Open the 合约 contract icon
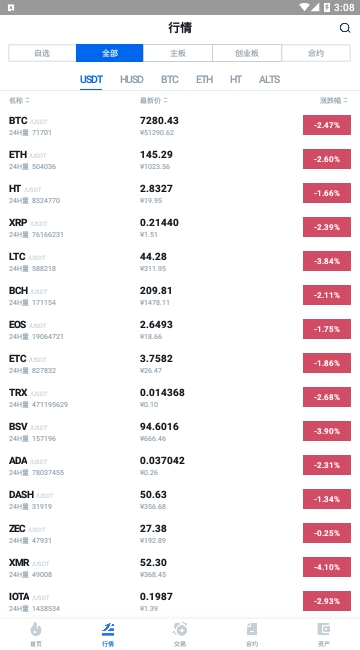Viewport: 360px width, 650px height. pyautogui.click(x=252, y=629)
